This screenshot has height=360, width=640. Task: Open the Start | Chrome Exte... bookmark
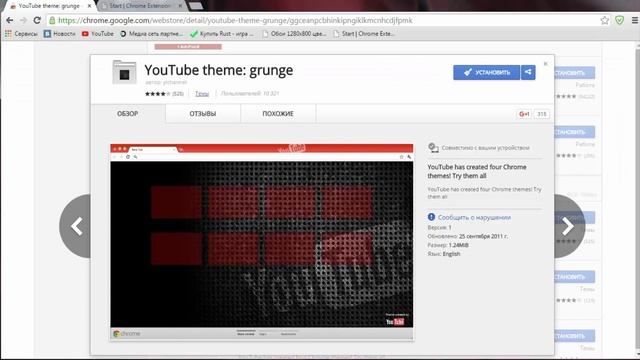(364, 34)
